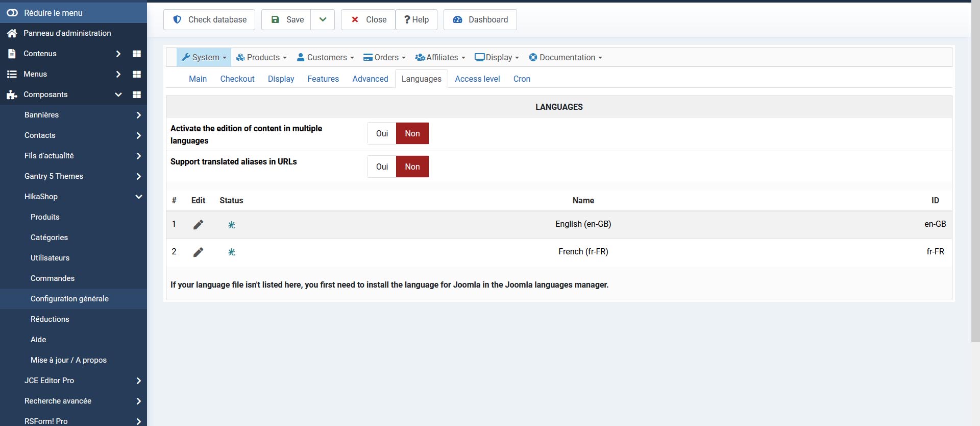This screenshot has height=426, width=980.
Task: Click the en-GB language ID cell
Action: [x=935, y=224]
